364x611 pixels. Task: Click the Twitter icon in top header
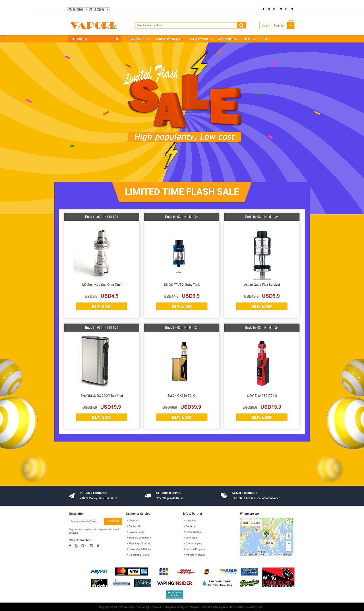tap(280, 9)
